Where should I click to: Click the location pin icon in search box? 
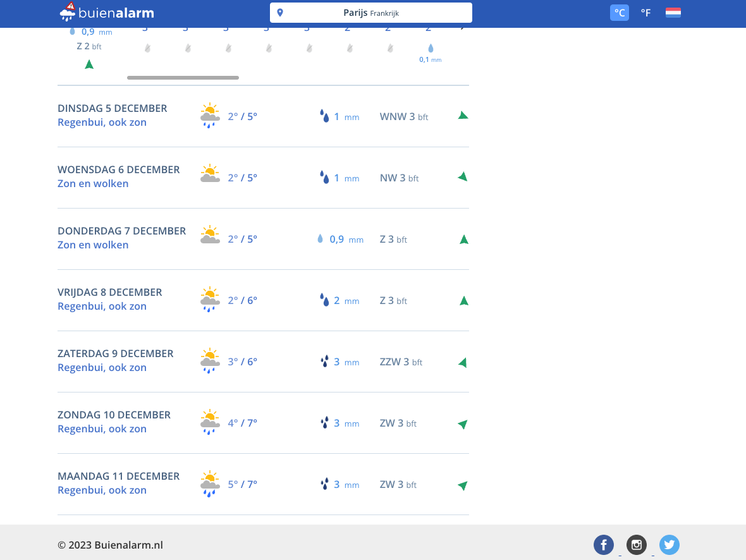click(x=280, y=13)
